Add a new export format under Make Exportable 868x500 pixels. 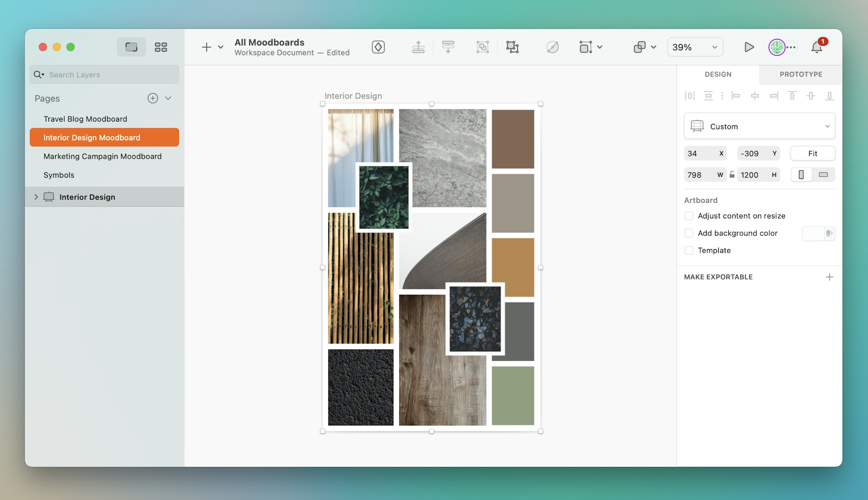point(830,277)
